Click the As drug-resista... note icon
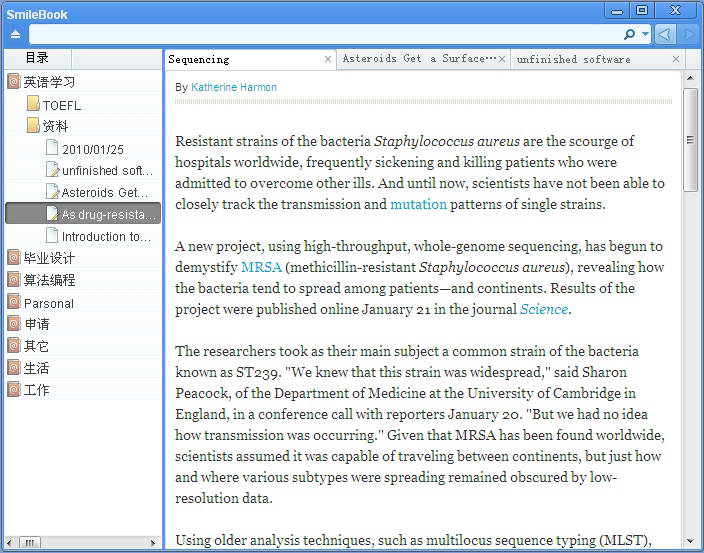 pos(53,213)
